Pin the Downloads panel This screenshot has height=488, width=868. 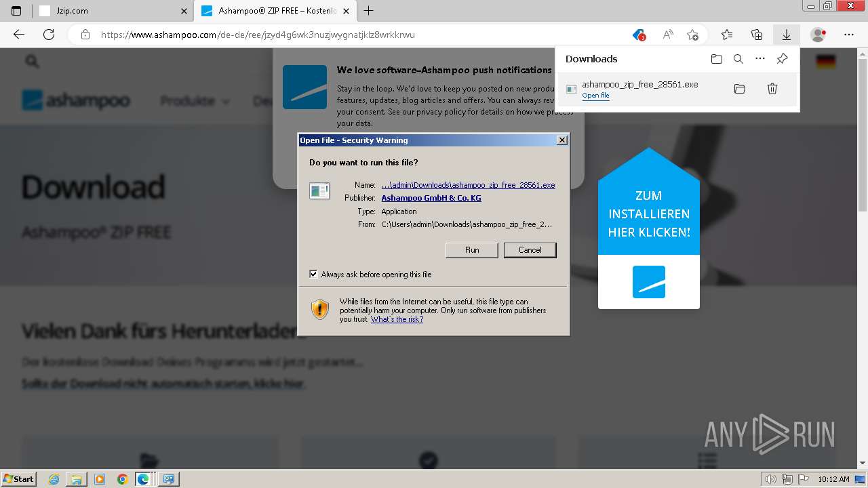point(782,59)
